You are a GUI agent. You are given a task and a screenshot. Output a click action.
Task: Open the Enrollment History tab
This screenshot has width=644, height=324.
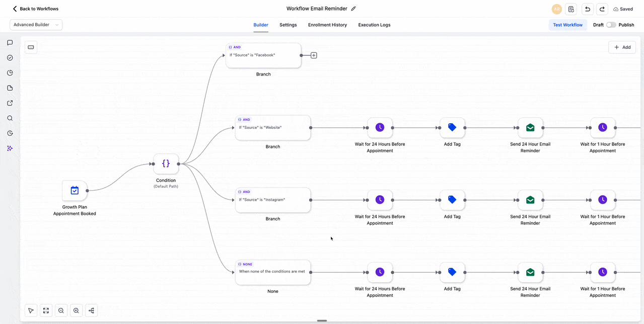[327, 25]
